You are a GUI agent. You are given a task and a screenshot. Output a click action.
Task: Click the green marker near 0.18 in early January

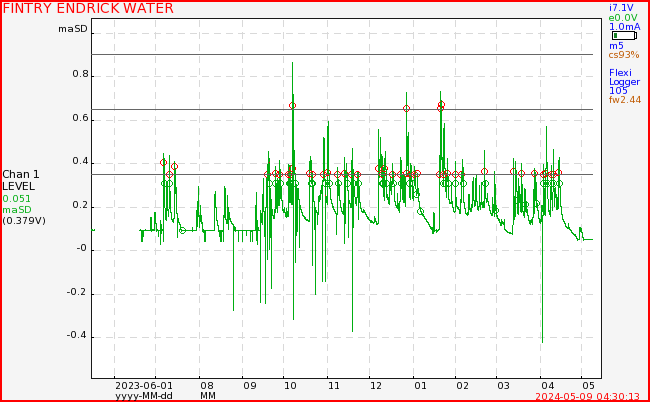pyautogui.click(x=421, y=211)
